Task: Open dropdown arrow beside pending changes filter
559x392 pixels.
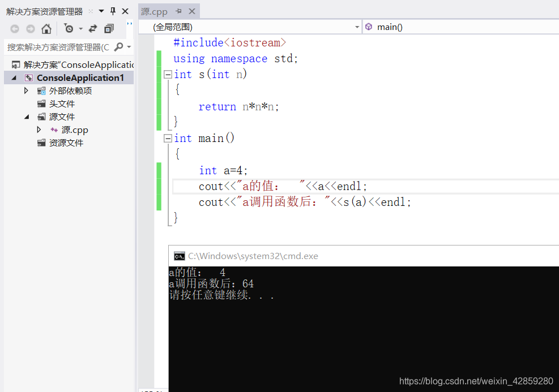Action: 81,28
